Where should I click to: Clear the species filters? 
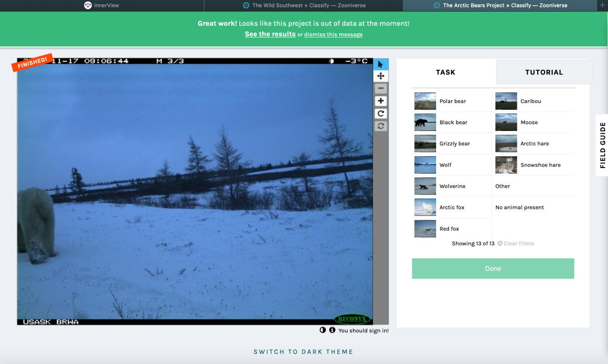click(x=516, y=243)
